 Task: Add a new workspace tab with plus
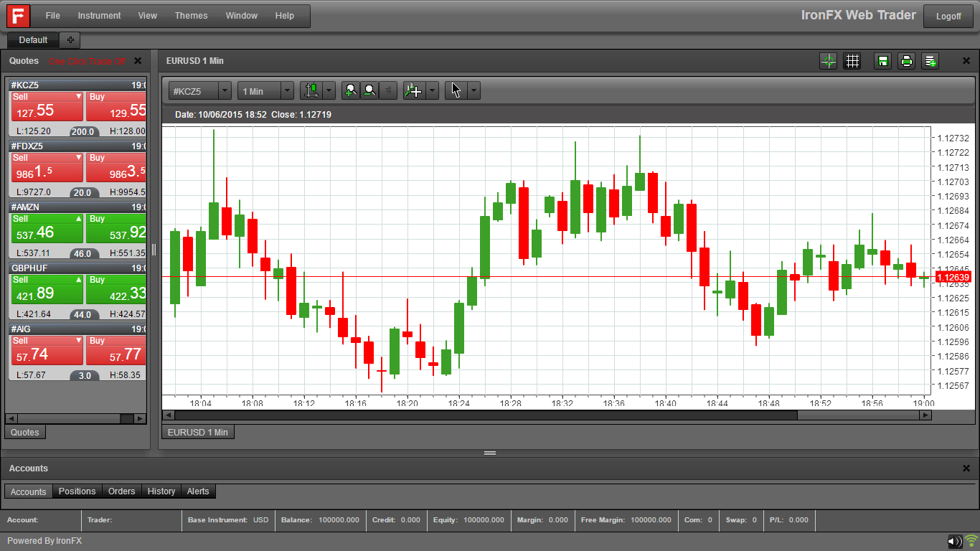70,40
